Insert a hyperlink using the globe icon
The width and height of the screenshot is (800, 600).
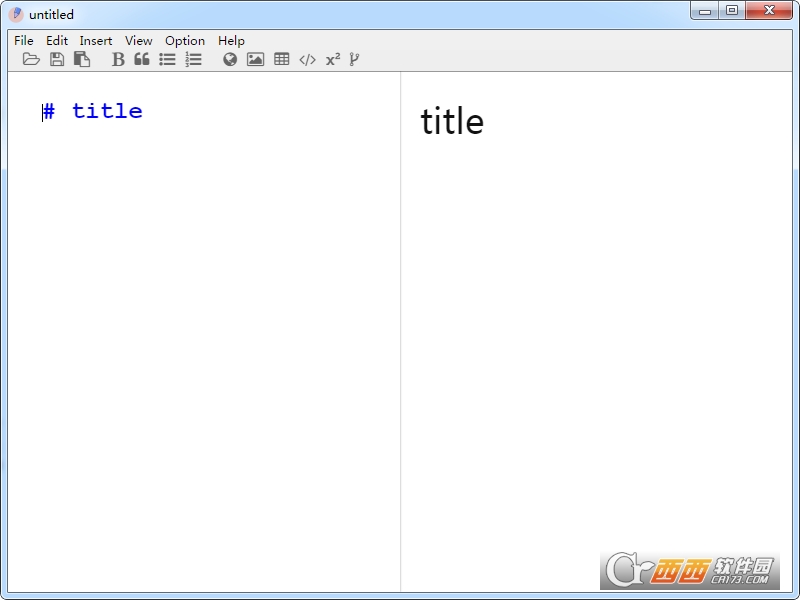tap(230, 59)
